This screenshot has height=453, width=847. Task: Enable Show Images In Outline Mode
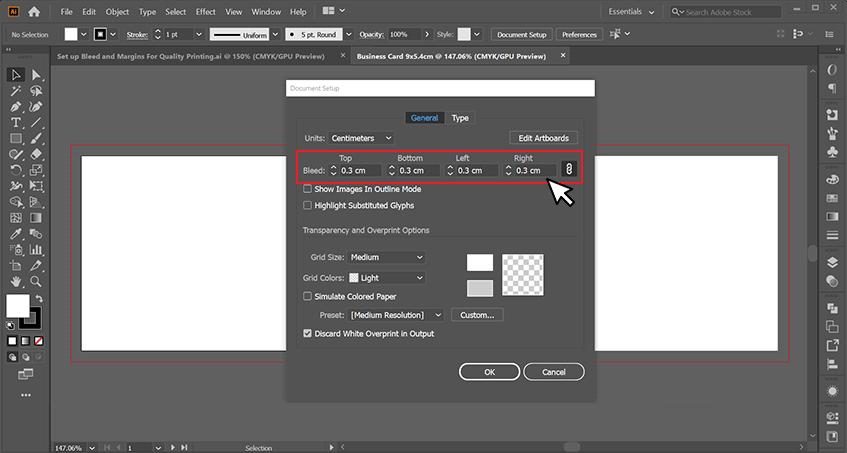click(308, 189)
